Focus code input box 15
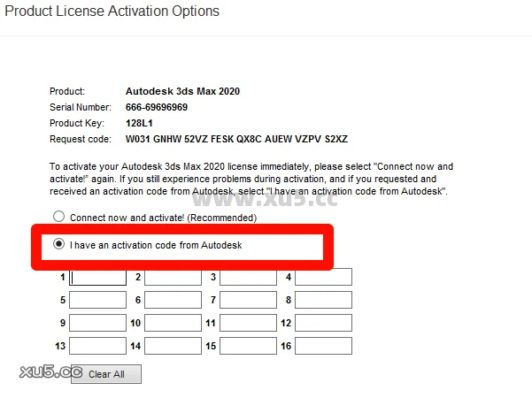The height and width of the screenshot is (398, 532). tap(248, 347)
